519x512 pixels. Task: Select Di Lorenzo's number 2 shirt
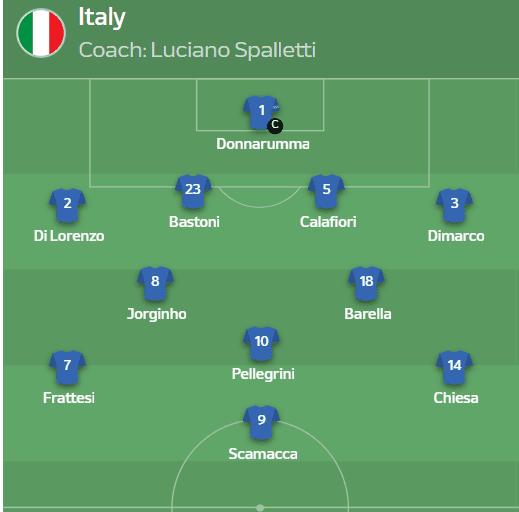[67, 205]
